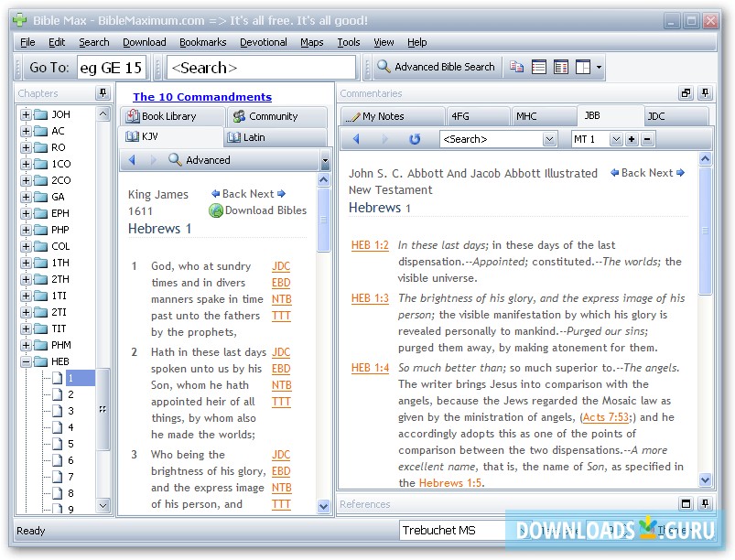Open Advanced Bible Search
The width and height of the screenshot is (735, 560).
pos(436,67)
